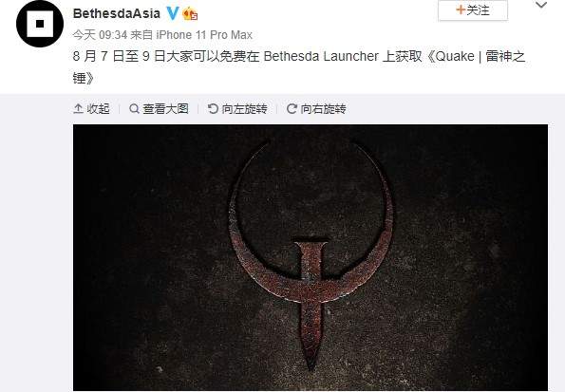Viewport: 565px width, 392px height.
Task: Click the crown membership badge icon
Action: tap(190, 14)
